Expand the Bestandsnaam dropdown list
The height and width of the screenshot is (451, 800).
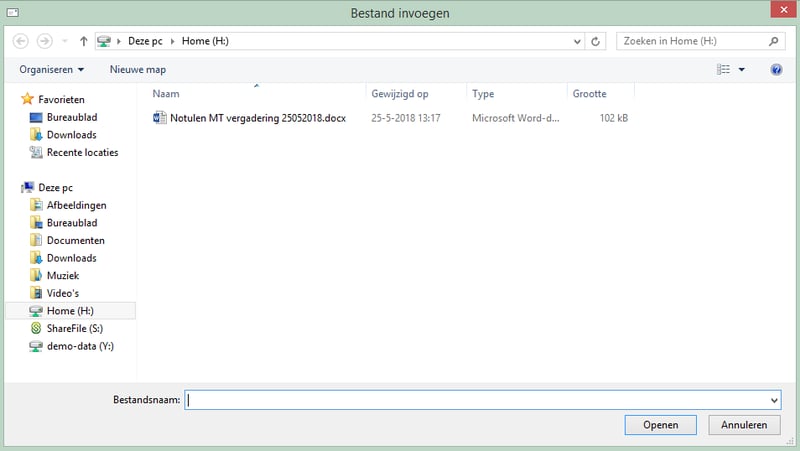point(774,400)
